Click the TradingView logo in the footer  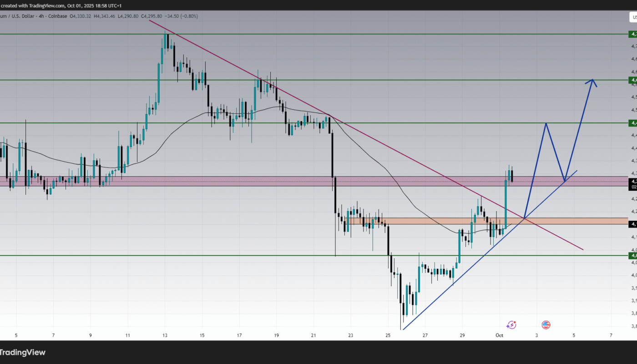(x=23, y=353)
